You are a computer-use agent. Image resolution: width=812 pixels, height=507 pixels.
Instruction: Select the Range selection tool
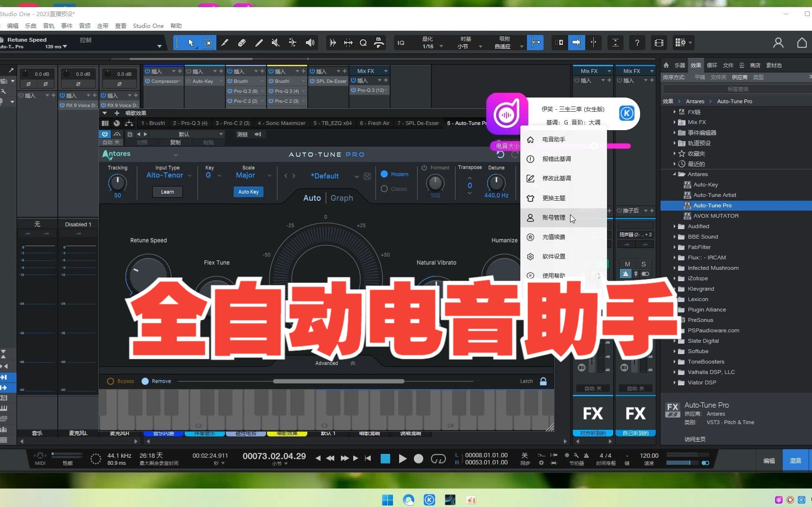click(x=208, y=43)
